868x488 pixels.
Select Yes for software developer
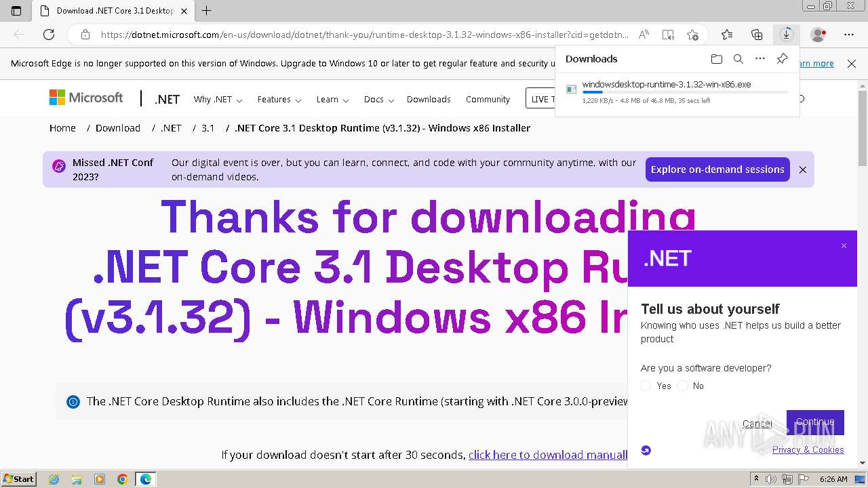646,386
